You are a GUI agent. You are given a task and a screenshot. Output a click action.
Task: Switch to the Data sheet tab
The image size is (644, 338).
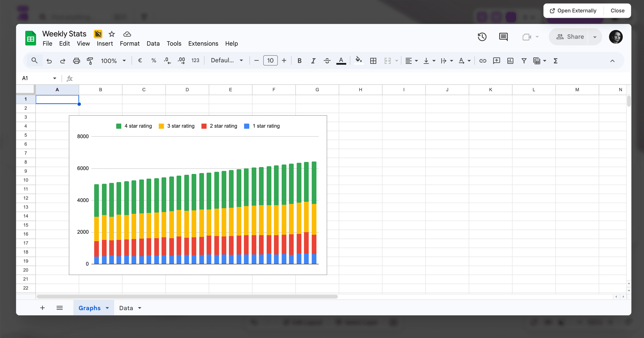126,308
